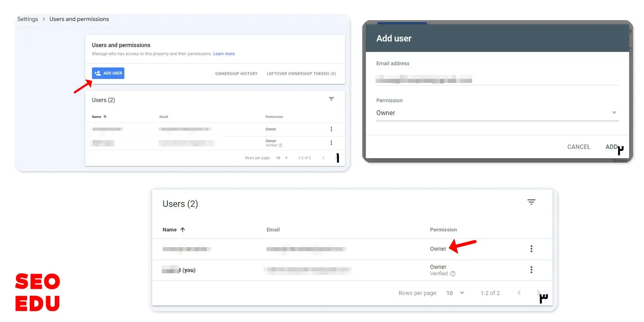
Task: Open three-dot menu for the (you) row
Action: pos(531,270)
